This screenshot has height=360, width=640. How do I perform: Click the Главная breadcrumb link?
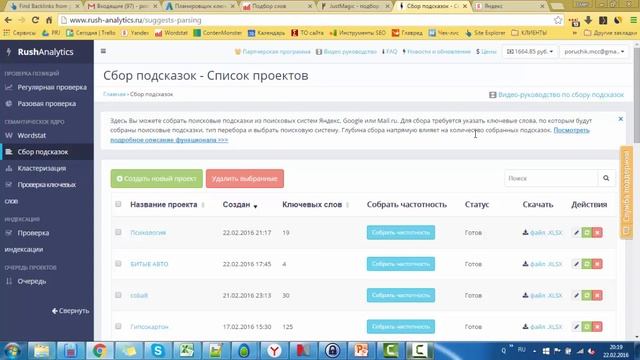[114, 94]
